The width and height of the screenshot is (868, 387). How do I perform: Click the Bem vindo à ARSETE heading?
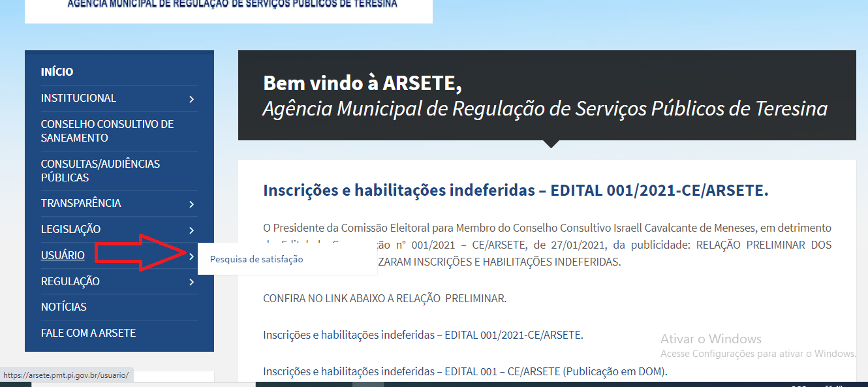362,84
